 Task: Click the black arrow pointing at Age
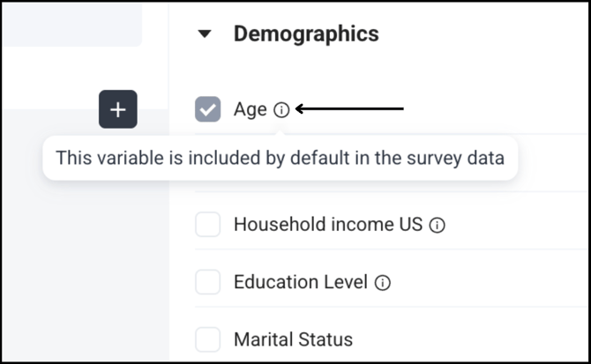pos(349,109)
